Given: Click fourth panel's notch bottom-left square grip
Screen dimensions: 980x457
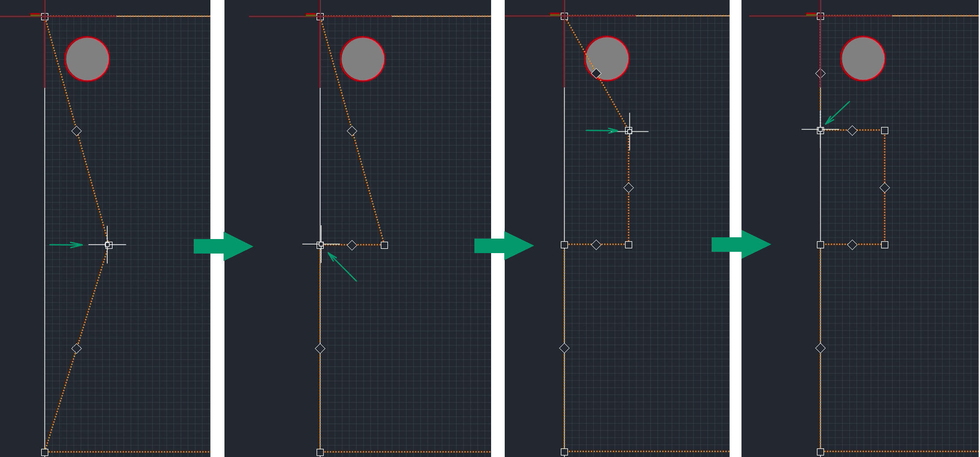Looking at the screenshot, I should (x=821, y=245).
